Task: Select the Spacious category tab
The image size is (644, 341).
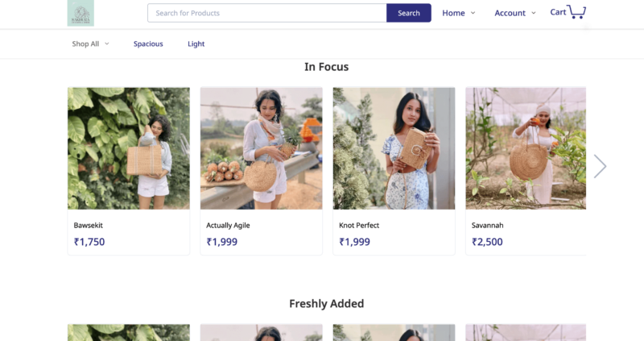Action: pos(148,44)
